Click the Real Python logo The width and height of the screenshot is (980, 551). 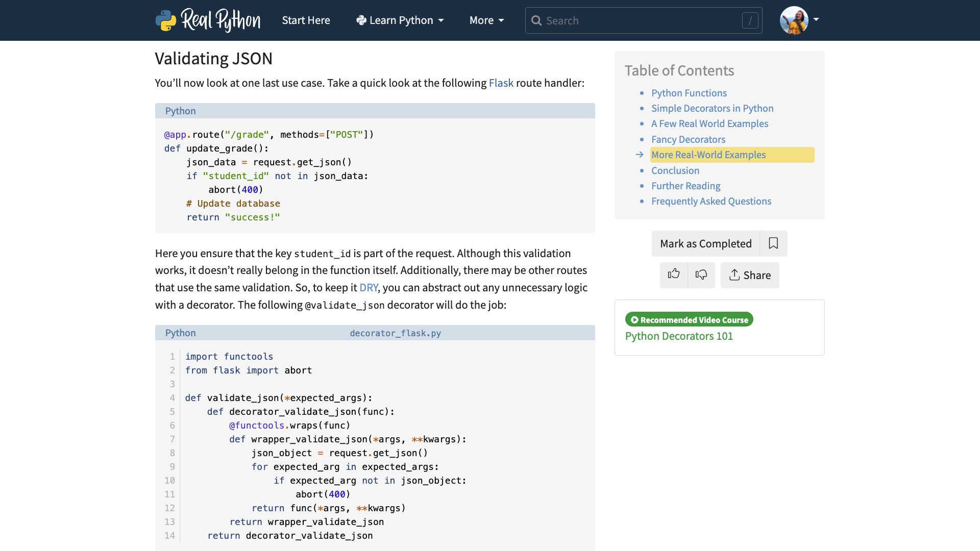208,20
